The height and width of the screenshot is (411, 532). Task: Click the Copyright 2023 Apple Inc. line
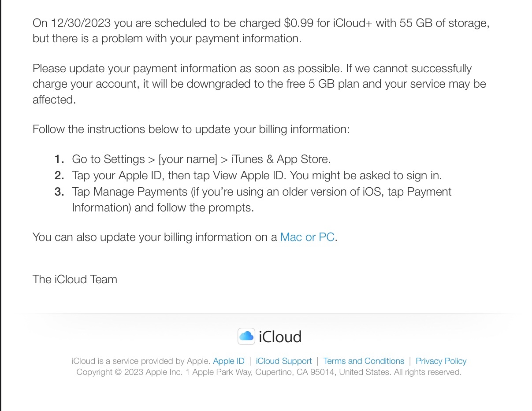pyautogui.click(x=269, y=372)
